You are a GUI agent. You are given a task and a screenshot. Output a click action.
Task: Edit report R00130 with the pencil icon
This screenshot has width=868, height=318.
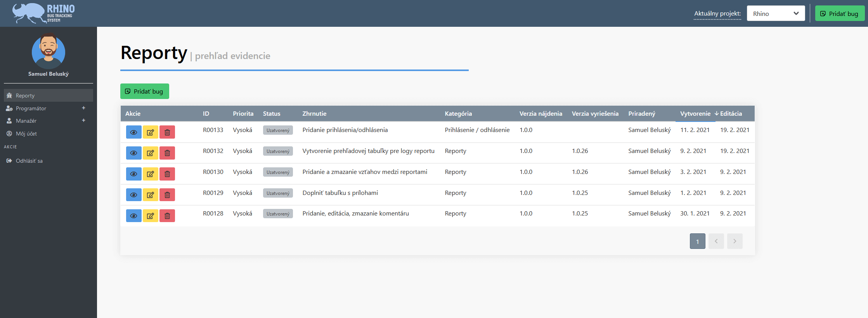point(150,174)
